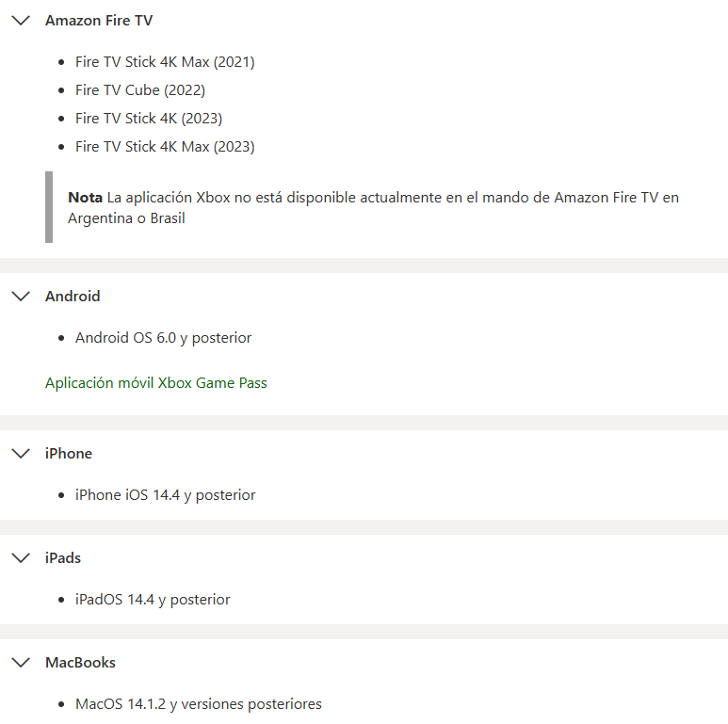Select Fire TV Cube (2022) list item
This screenshot has height=724, width=728.
point(140,90)
